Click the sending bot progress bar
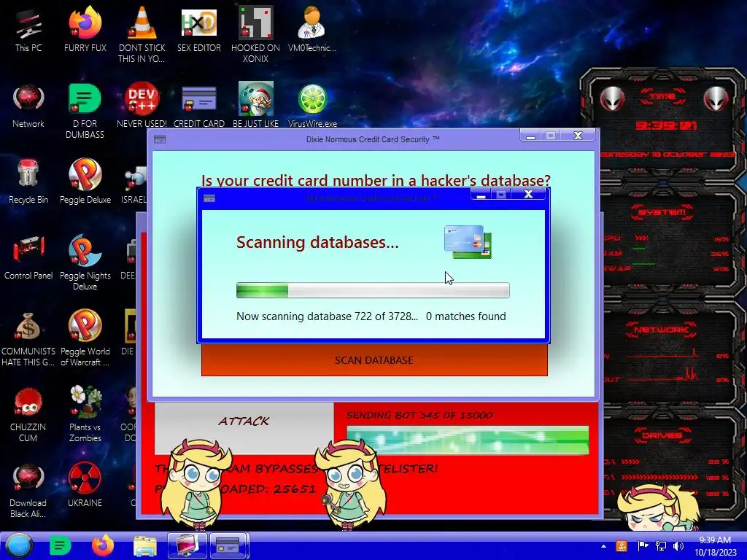Screen dimensions: 747x560 tap(468, 440)
